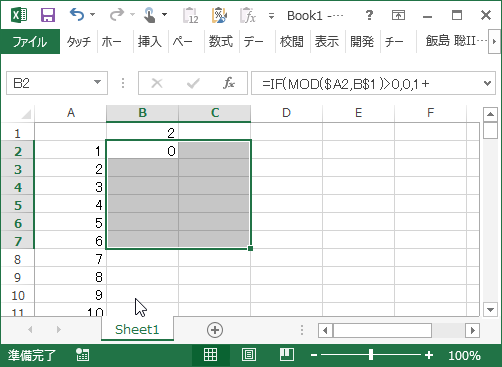The height and width of the screenshot is (367, 502).
Task: Toggle touch/mouse mode icon
Action: (x=149, y=15)
